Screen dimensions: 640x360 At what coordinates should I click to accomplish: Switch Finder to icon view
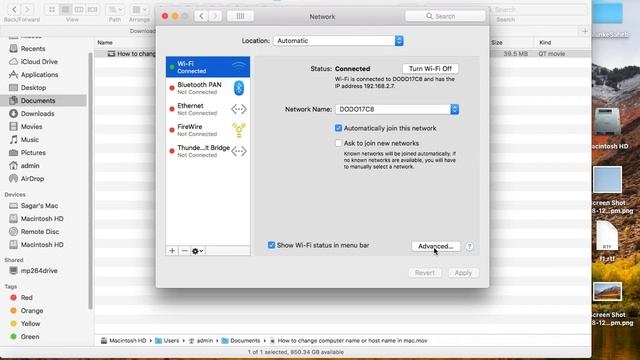pos(52,9)
